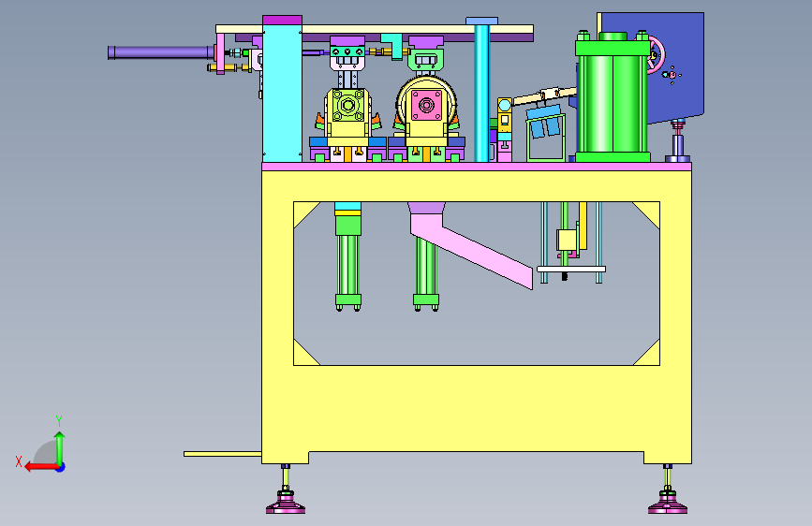812x526 pixels.
Task: Select the long cream top plate
Action: [375, 29]
